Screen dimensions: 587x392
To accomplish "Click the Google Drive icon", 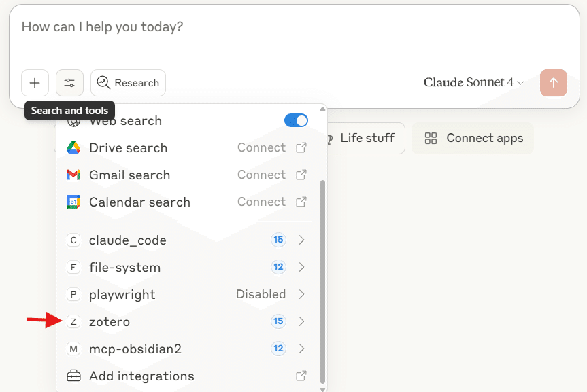I will tap(73, 147).
